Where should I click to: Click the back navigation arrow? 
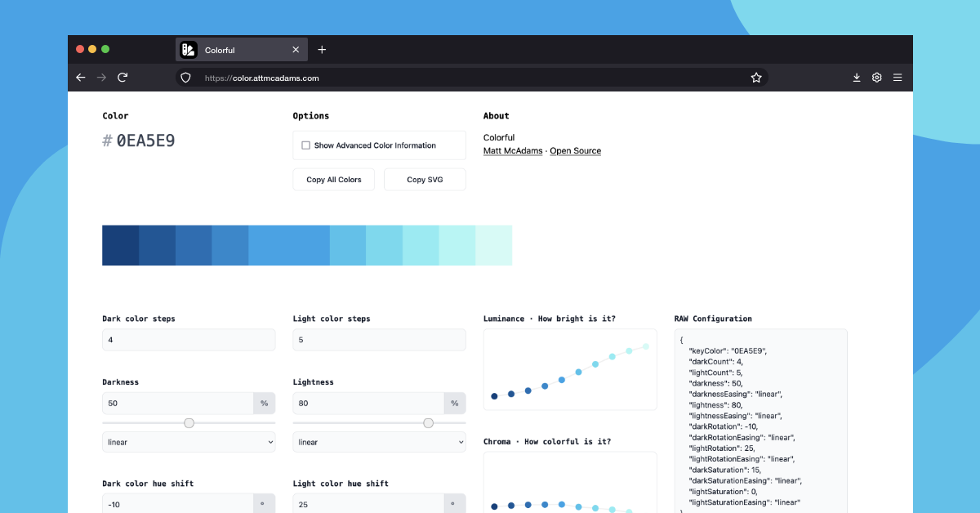pos(80,77)
